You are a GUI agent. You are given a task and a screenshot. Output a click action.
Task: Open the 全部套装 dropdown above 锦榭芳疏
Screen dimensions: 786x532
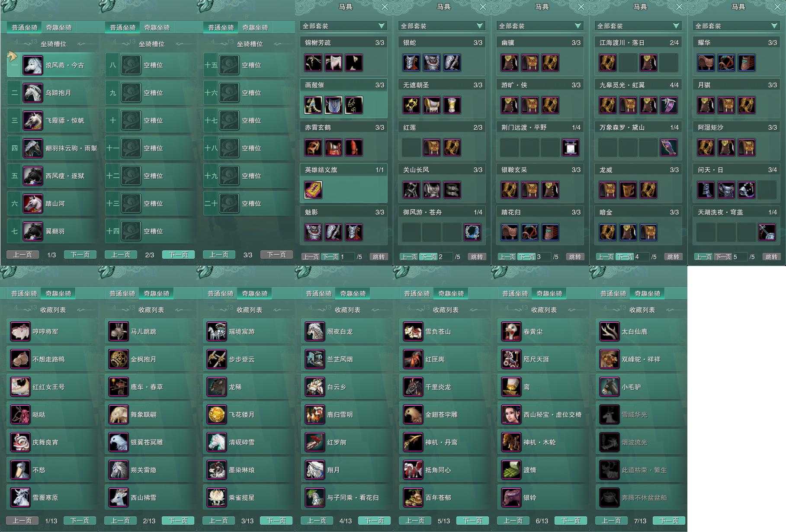[343, 26]
